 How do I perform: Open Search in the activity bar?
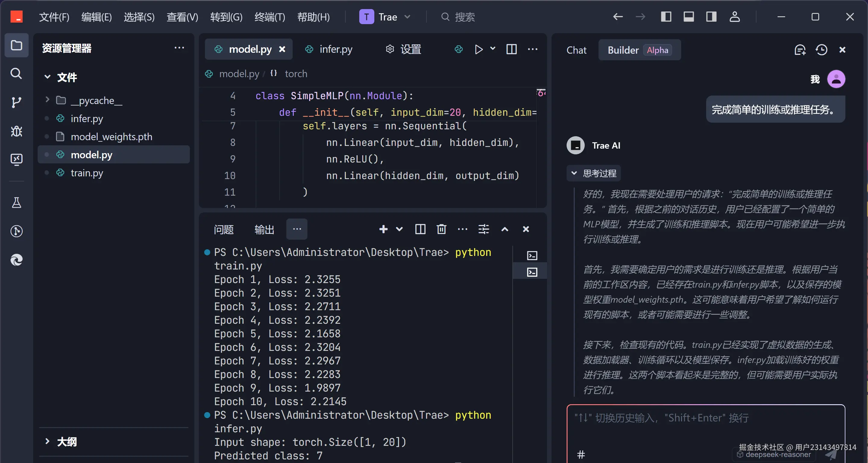click(17, 74)
